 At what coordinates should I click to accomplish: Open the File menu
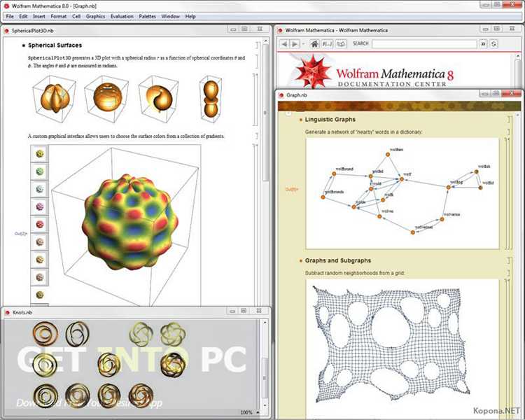[10, 16]
